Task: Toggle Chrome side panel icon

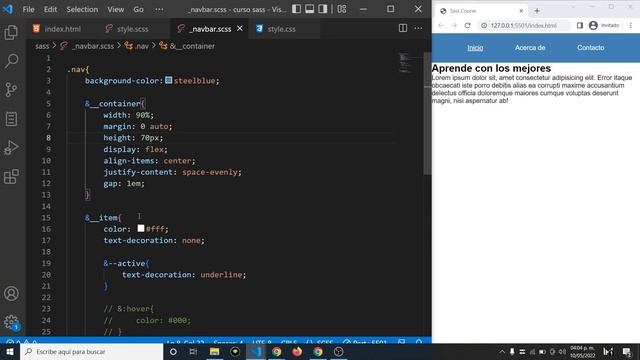Action: point(580,25)
